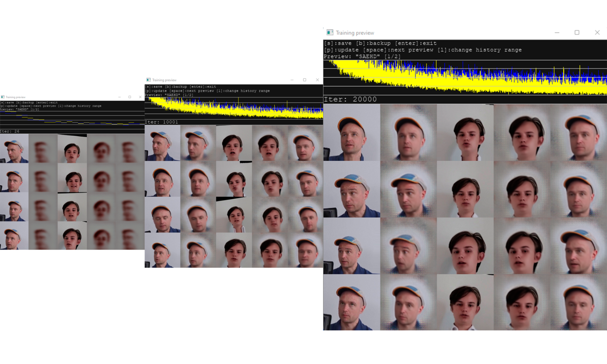Click the 'Iter: 10001' label
Image resolution: width=607 pixels, height=364 pixels.
[162, 122]
